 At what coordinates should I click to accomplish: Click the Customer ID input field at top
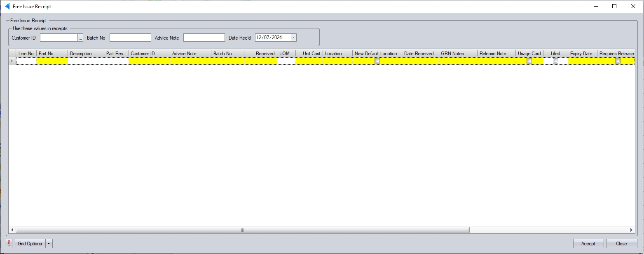pos(59,38)
